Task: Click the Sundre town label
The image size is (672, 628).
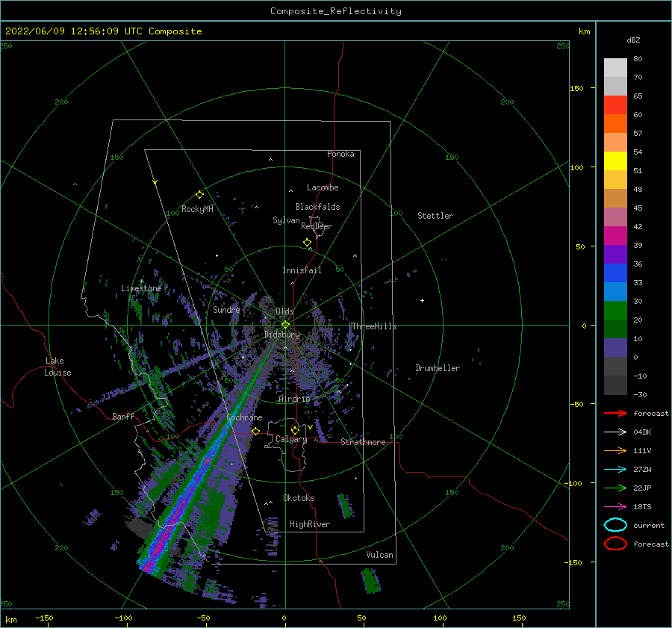Action: point(226,309)
